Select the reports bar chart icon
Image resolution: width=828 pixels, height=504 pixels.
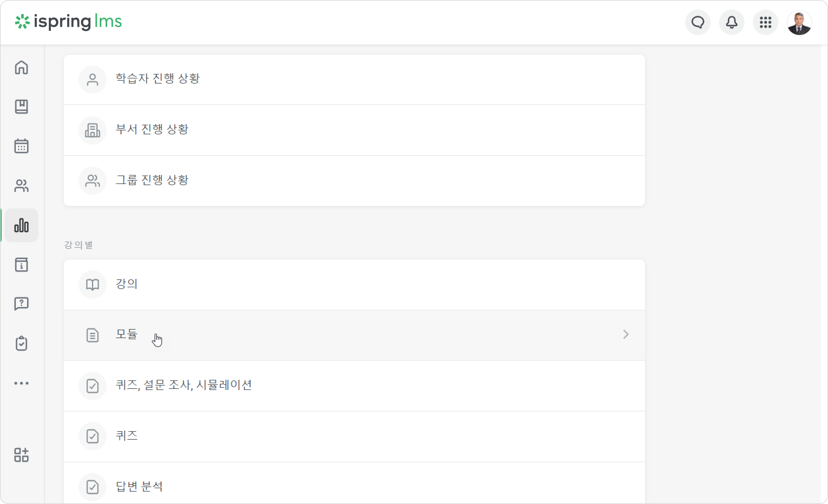(21, 225)
